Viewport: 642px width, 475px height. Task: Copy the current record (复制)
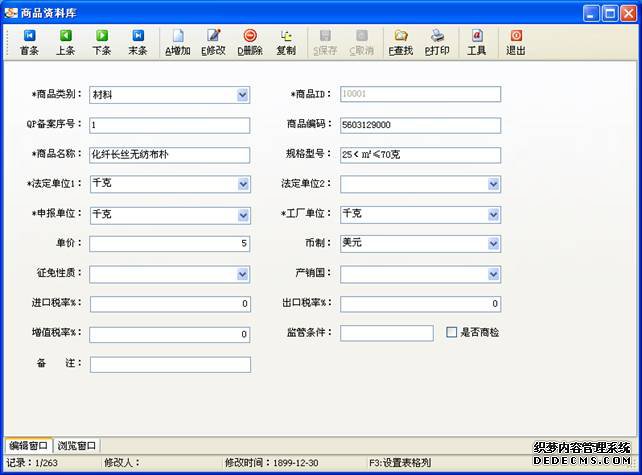[285, 42]
